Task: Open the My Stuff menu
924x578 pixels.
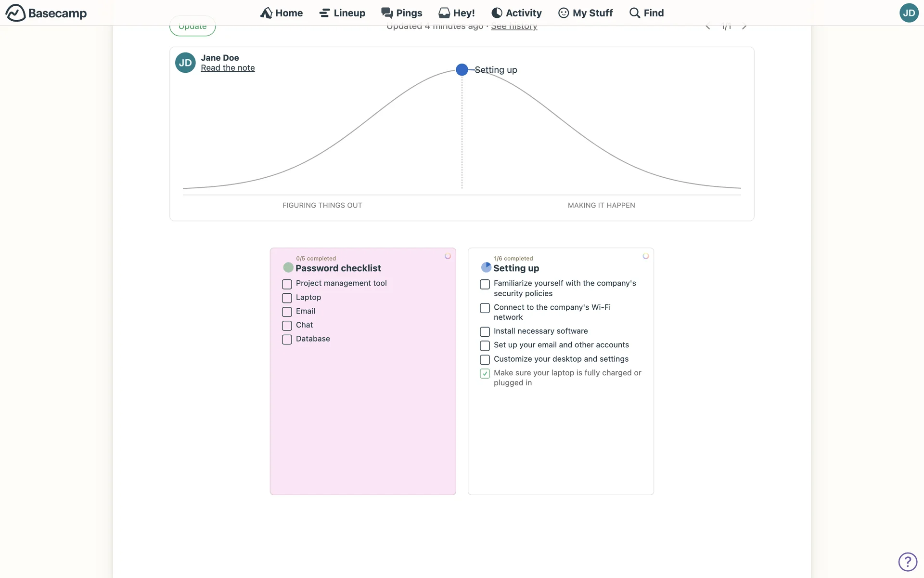Action: click(585, 13)
